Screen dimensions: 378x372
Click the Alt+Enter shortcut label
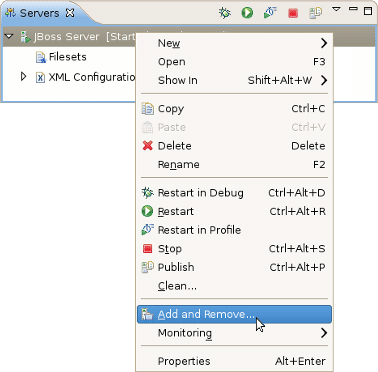300,361
